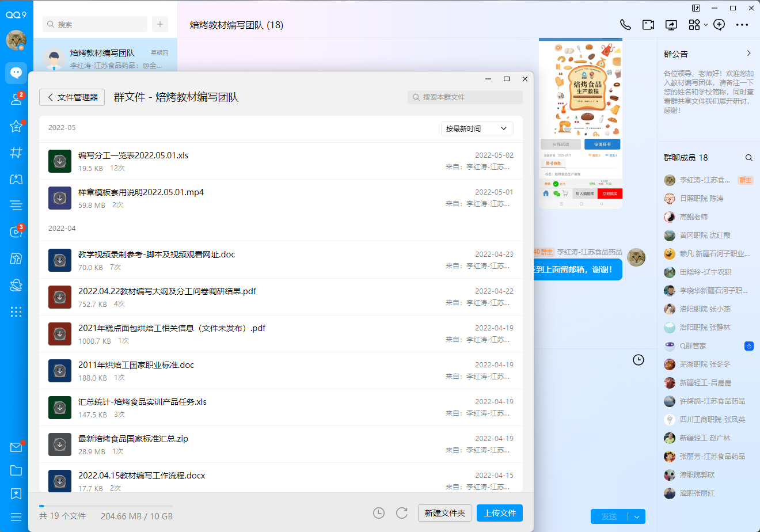Click the 新建文件夹 button
The image size is (760, 532).
pos(445,513)
